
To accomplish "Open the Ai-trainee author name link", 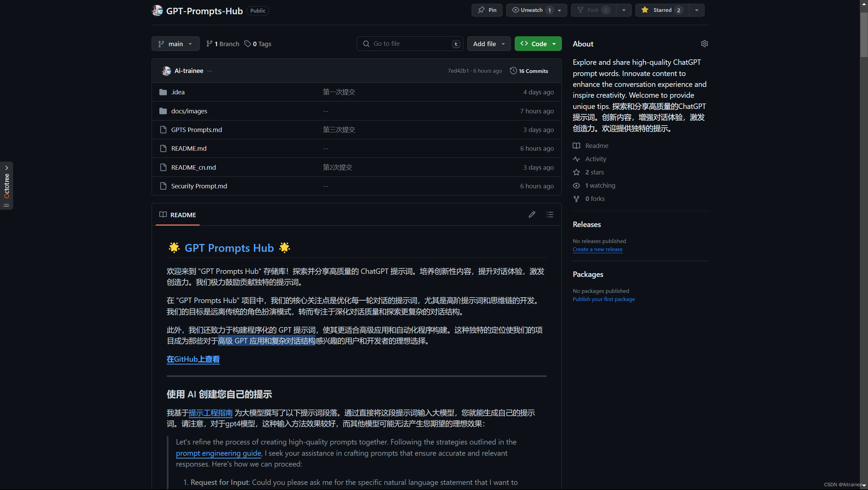I will (x=189, y=71).
